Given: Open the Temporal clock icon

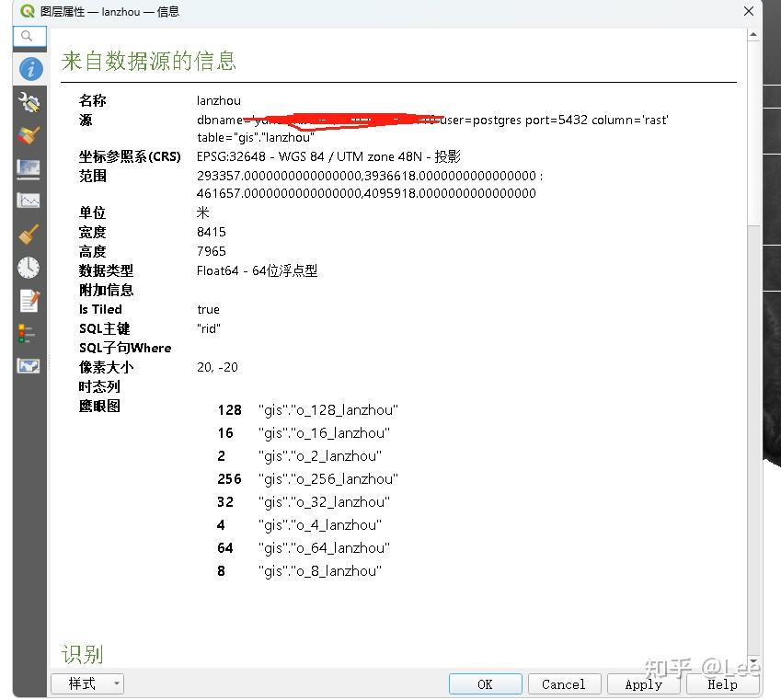Looking at the screenshot, I should [x=29, y=268].
